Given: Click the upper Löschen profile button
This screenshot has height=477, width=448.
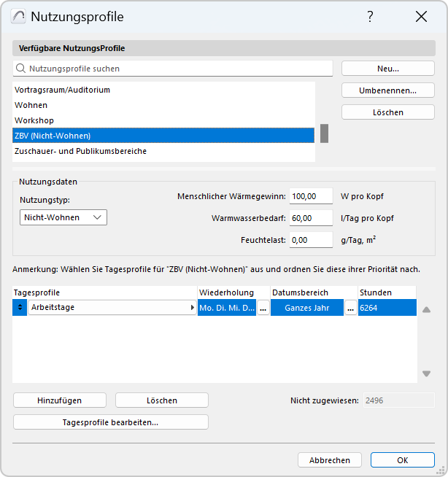Looking at the screenshot, I should tap(387, 112).
